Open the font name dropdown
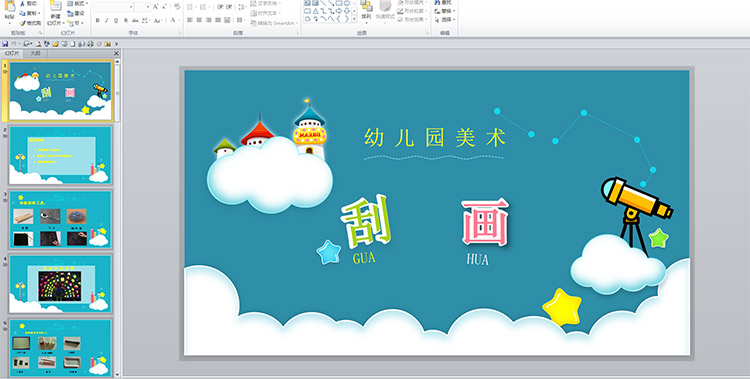The height and width of the screenshot is (379, 750). (131, 7)
